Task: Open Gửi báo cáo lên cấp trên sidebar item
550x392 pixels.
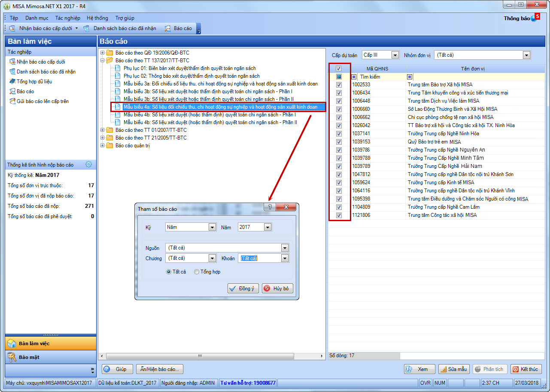Action: [39, 101]
